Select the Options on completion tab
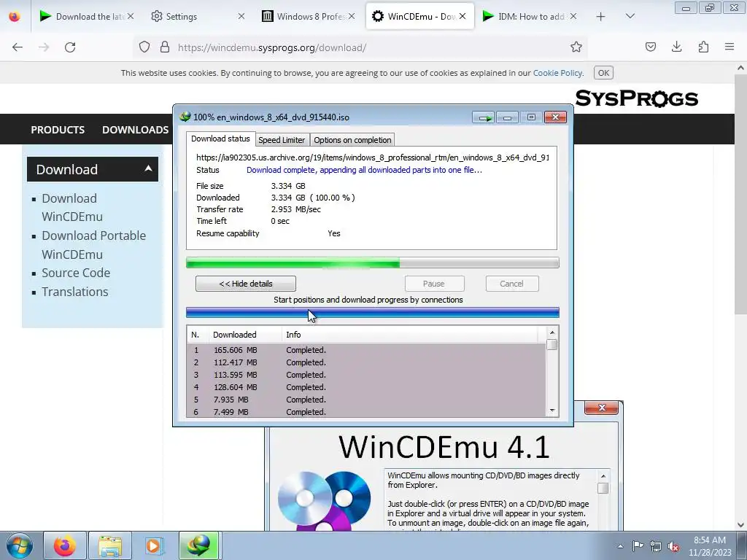This screenshot has height=560, width=747. click(x=352, y=140)
